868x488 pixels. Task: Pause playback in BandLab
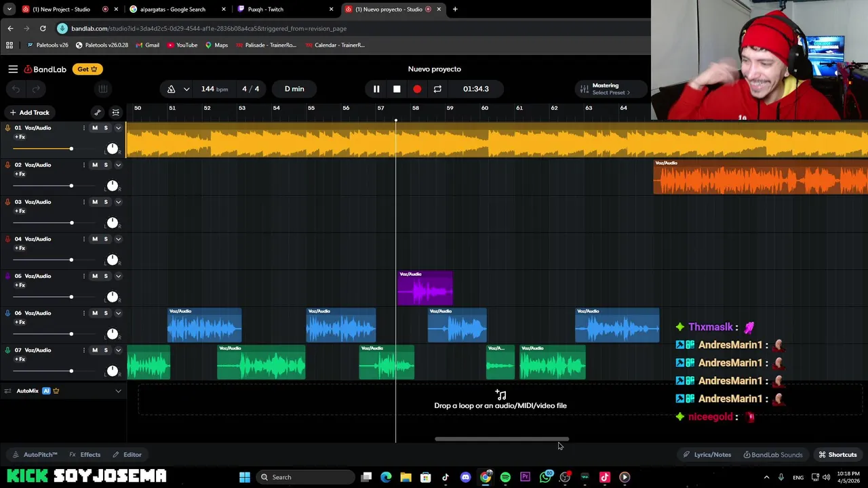[376, 89]
